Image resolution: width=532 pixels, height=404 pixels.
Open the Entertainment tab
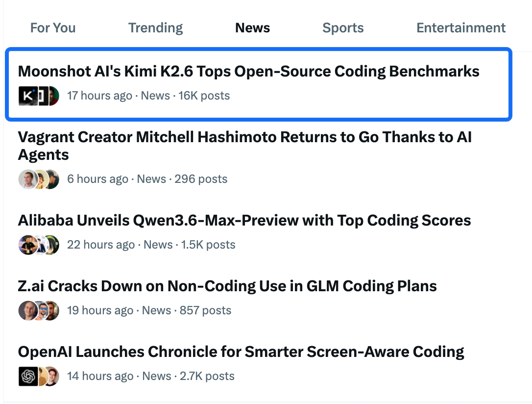[461, 28]
